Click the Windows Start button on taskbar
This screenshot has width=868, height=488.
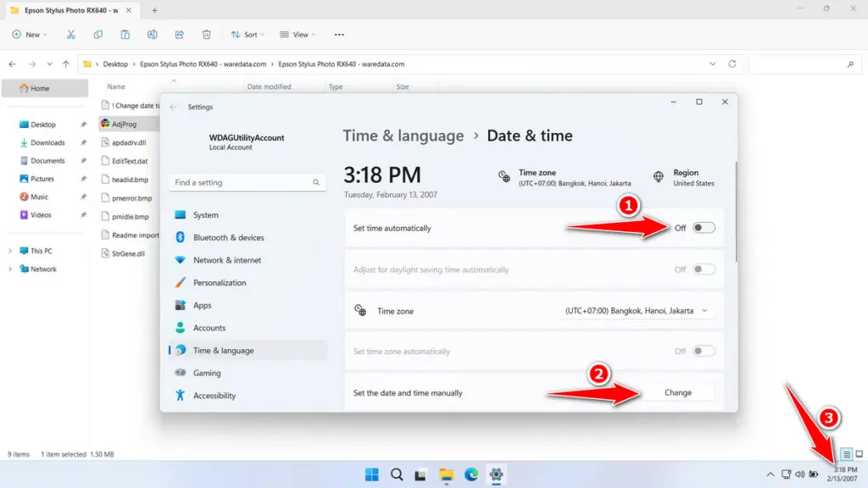tap(372, 474)
